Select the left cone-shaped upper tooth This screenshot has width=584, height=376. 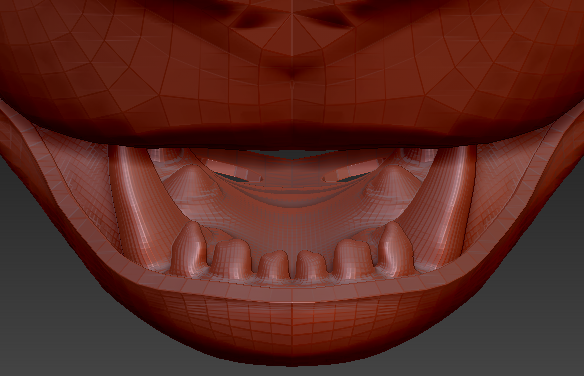pos(191,181)
